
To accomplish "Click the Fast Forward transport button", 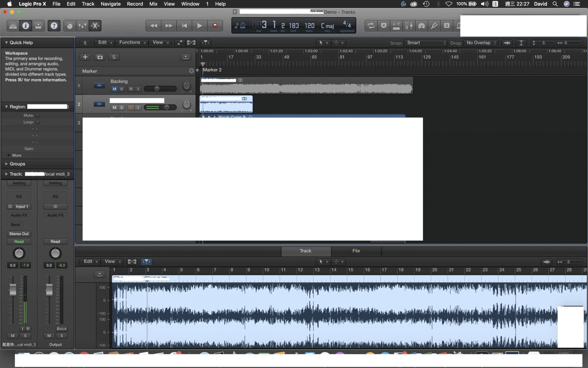I will [x=169, y=26].
